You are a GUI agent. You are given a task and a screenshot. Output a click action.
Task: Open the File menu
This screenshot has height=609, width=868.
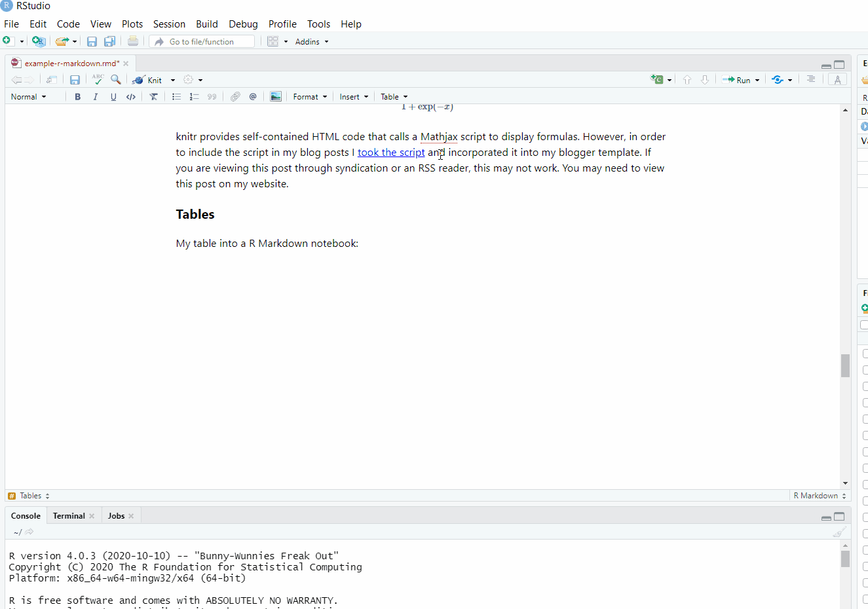[11, 24]
